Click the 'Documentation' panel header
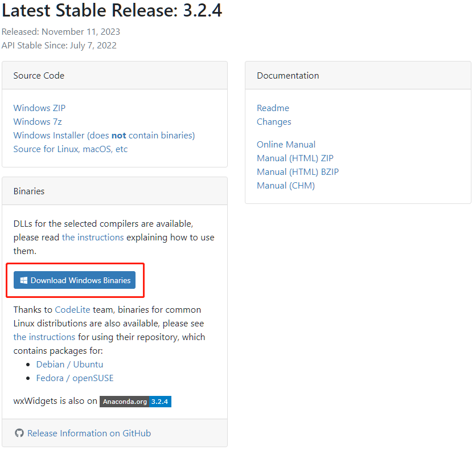This screenshot has height=454, width=476. click(358, 75)
